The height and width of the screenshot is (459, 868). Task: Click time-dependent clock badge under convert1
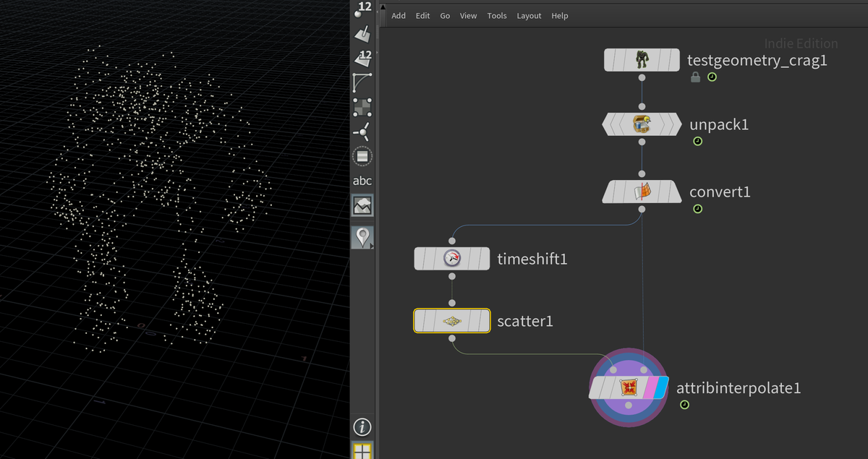click(697, 209)
